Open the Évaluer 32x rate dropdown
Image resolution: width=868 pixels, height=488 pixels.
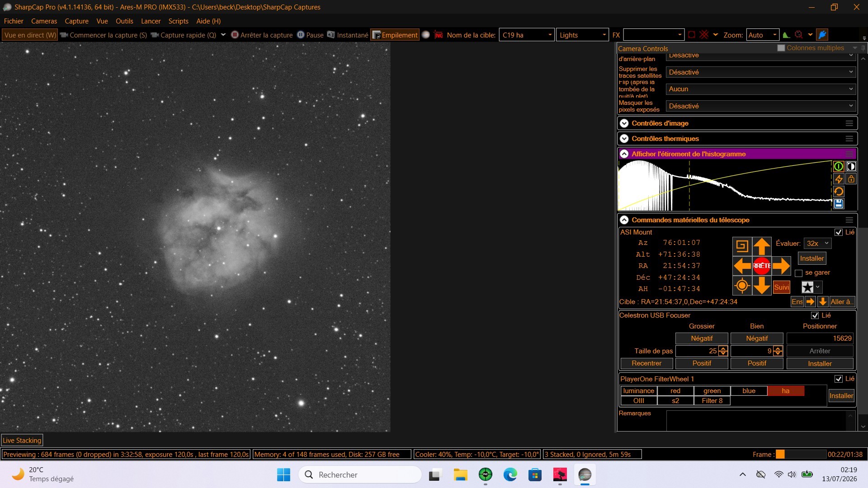pyautogui.click(x=818, y=243)
